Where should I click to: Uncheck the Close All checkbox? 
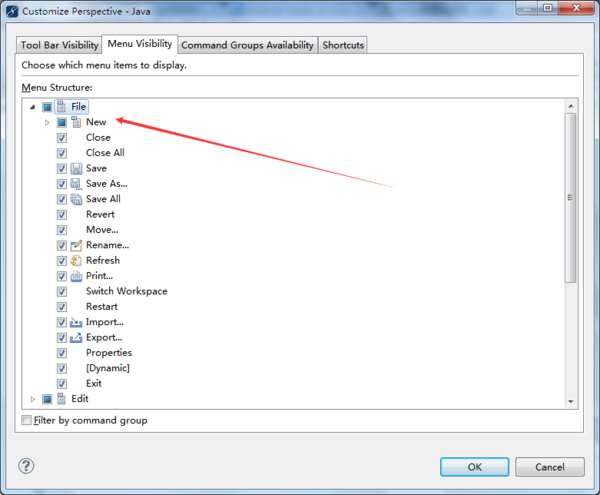(62, 153)
